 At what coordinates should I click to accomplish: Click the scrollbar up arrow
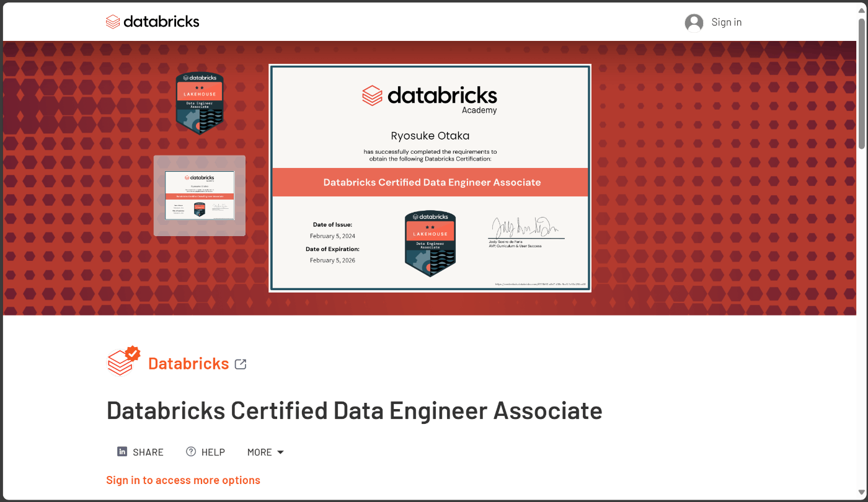861,9
